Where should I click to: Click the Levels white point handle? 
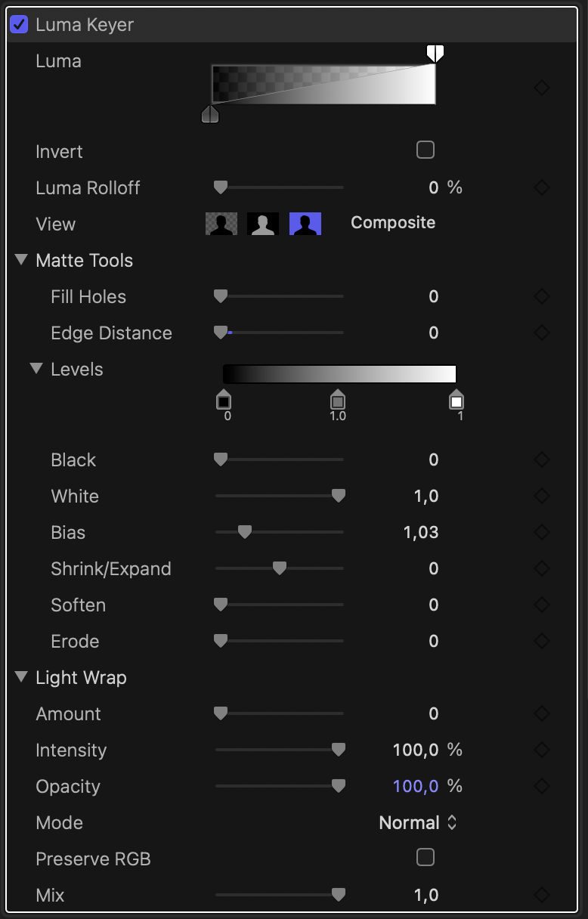(456, 401)
